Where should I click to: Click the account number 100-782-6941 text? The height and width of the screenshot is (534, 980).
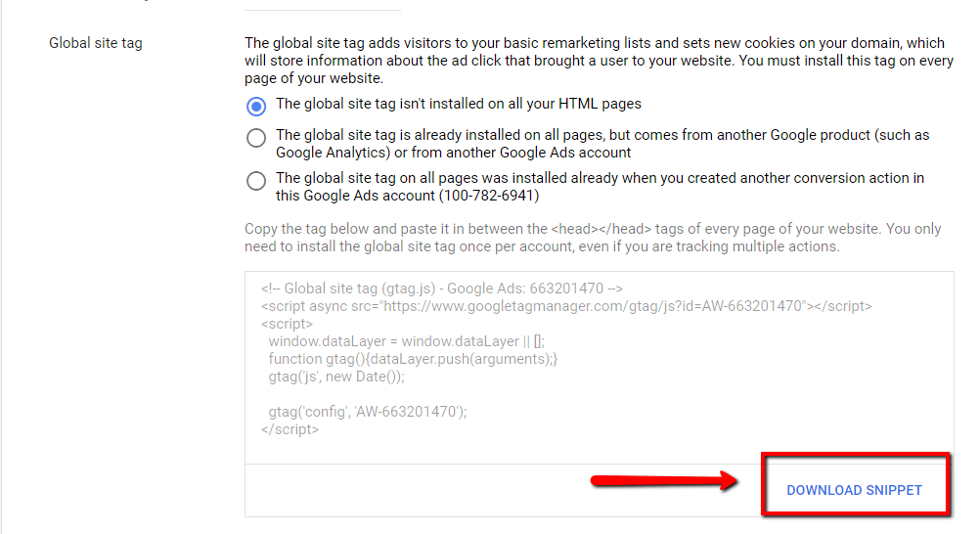(489, 196)
